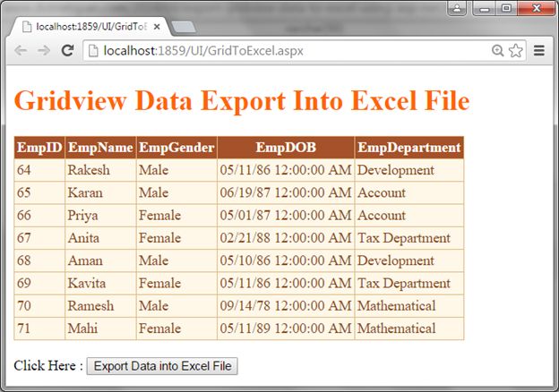The width and height of the screenshot is (559, 392).
Task: Click the EmpGender column header
Action: click(x=176, y=148)
